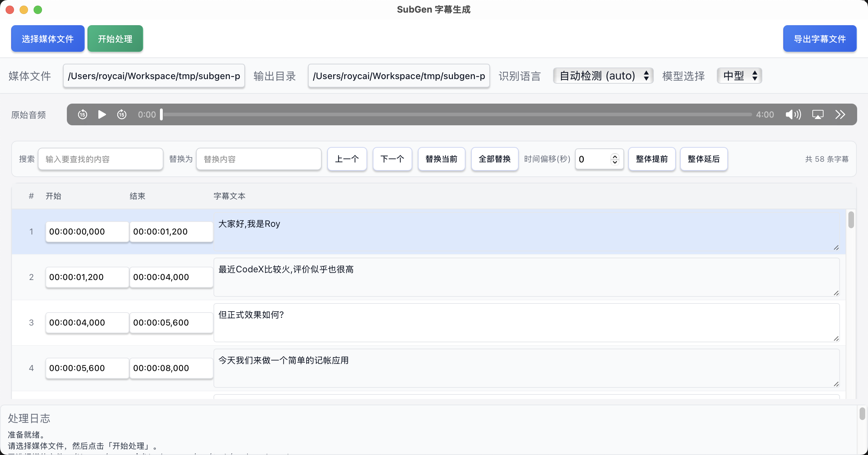
Task: Play the original audio
Action: click(x=102, y=114)
